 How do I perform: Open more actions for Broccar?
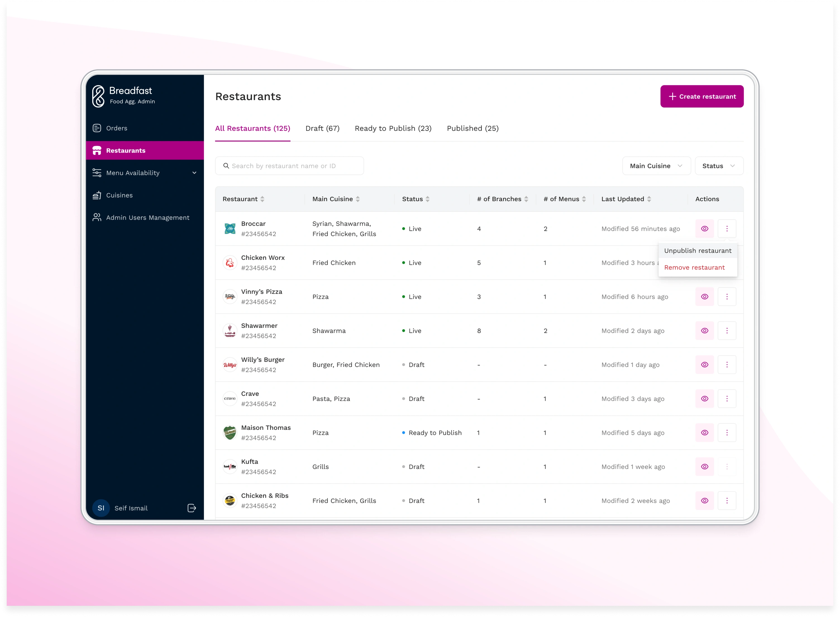click(x=727, y=229)
